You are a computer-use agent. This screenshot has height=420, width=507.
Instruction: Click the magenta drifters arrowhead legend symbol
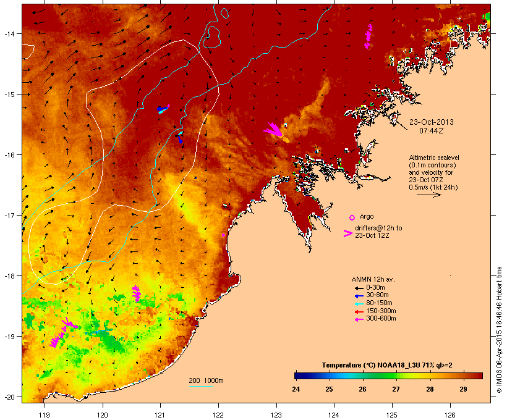[348, 233]
